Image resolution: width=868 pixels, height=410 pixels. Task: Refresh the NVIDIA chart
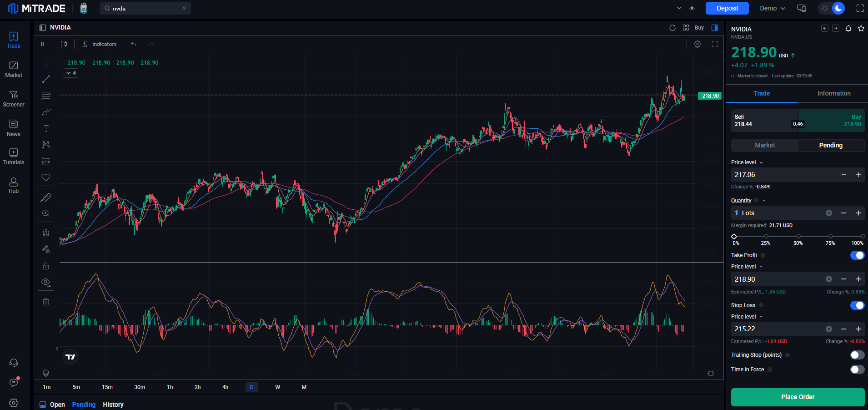pyautogui.click(x=672, y=28)
